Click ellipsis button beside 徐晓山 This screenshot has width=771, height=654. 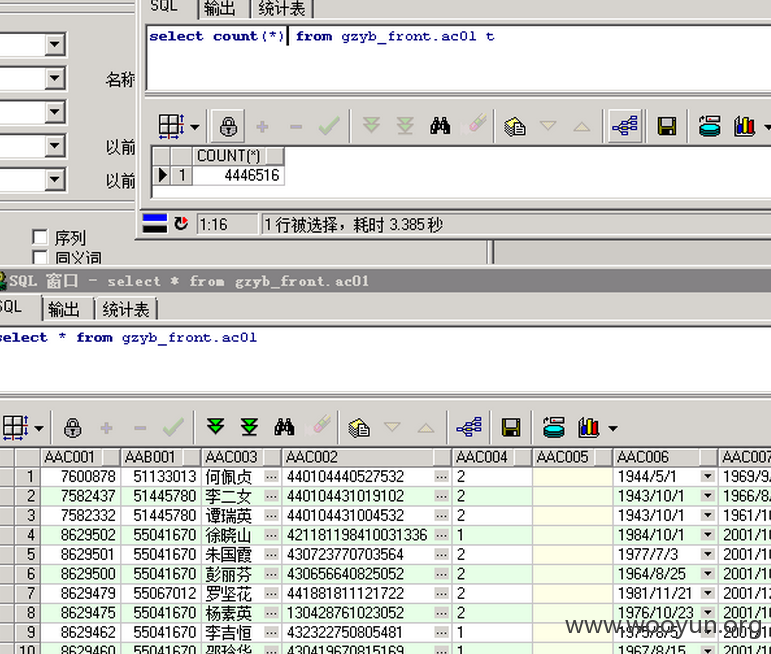(271, 535)
